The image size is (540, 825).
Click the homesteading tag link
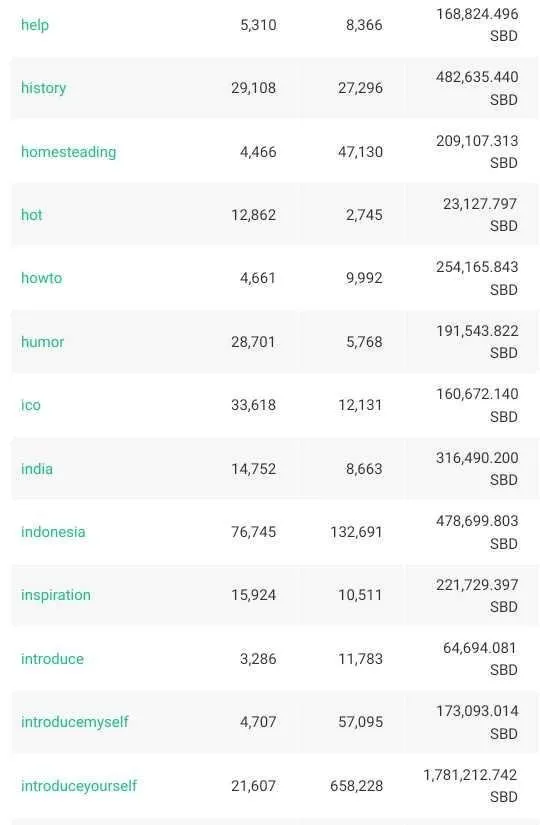(68, 152)
